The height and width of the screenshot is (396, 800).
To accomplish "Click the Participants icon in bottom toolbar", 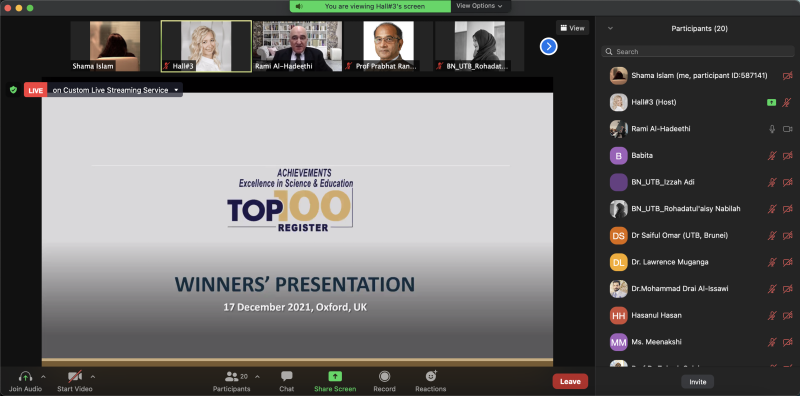I will click(x=232, y=377).
